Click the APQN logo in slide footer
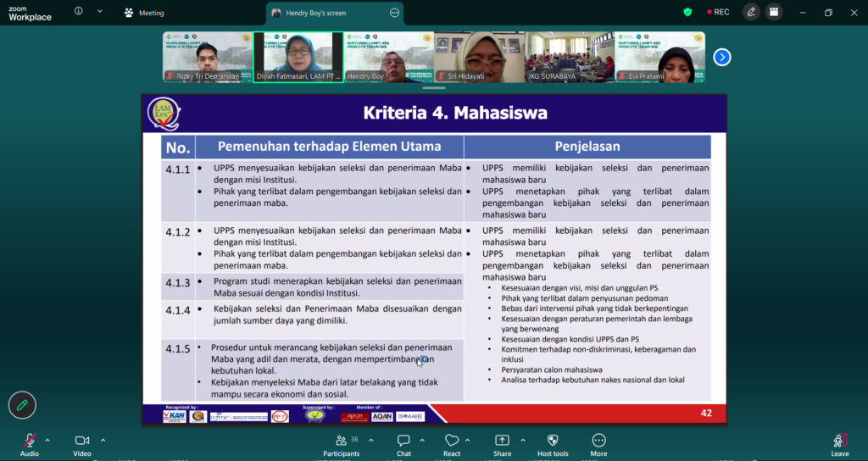This screenshot has width=868, height=461. (355, 417)
